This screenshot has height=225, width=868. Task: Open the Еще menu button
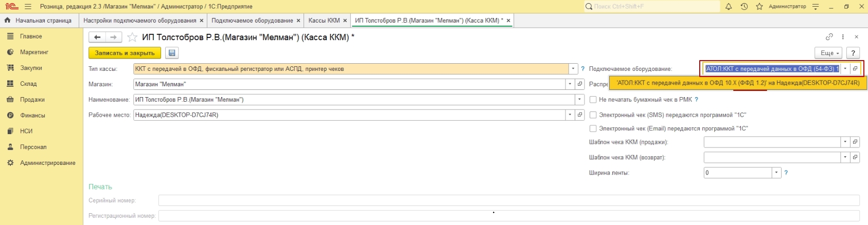point(829,53)
